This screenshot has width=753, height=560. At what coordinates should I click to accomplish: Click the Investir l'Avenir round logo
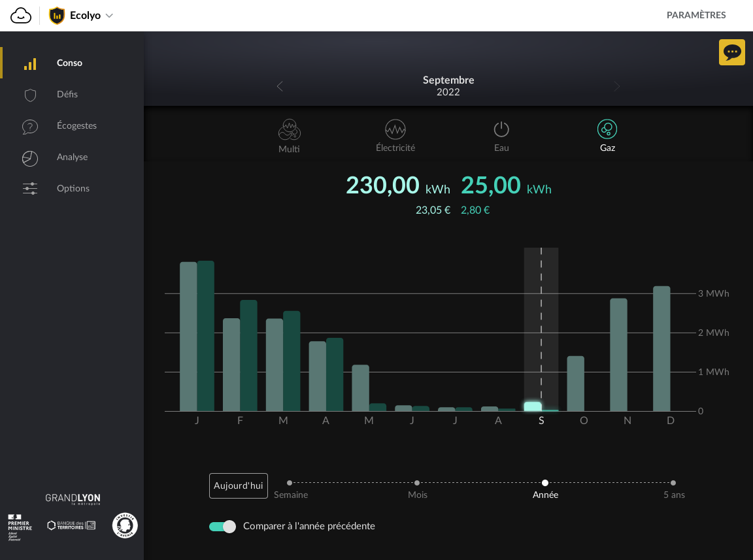125,525
